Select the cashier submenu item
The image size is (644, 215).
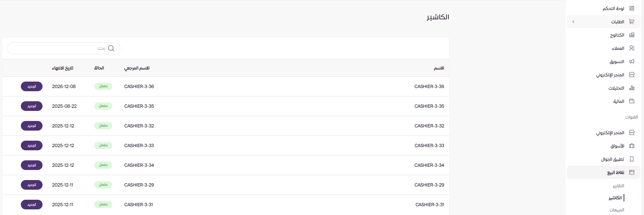(x=615, y=198)
